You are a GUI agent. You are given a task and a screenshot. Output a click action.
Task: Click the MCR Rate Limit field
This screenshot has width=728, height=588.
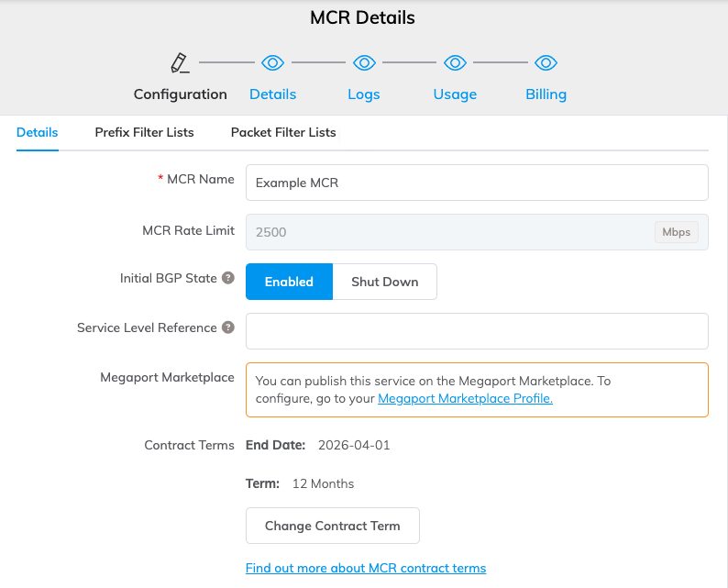(x=449, y=232)
